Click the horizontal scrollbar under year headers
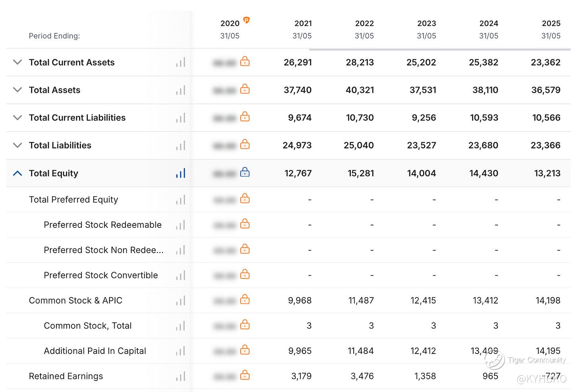 [439, 50]
